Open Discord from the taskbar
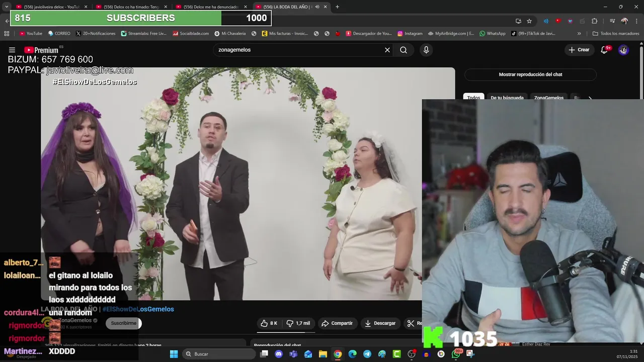The width and height of the screenshot is (644, 362). [x=279, y=354]
